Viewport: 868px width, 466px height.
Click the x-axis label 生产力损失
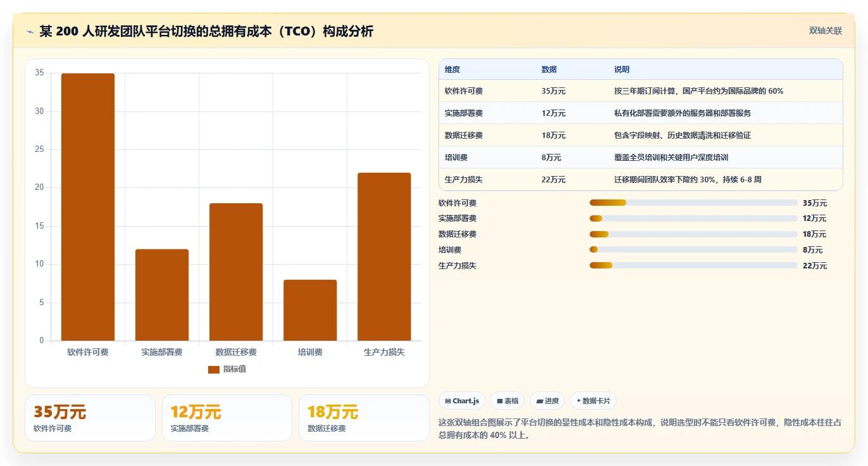(384, 352)
